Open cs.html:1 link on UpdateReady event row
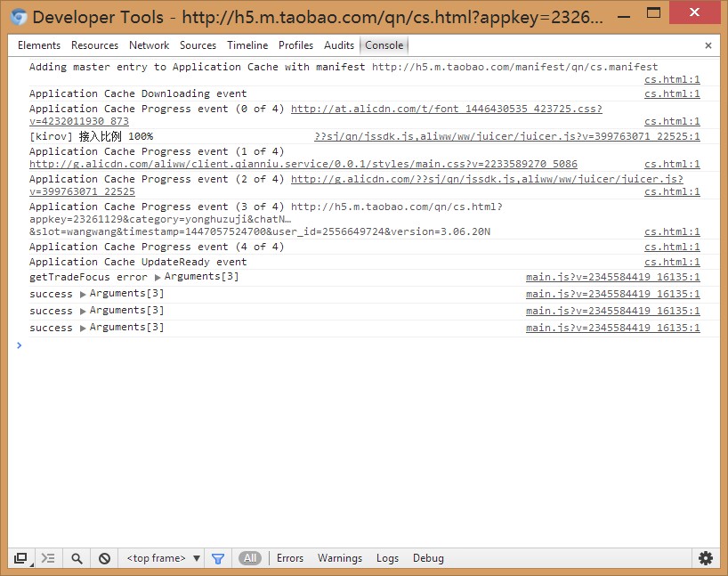 click(672, 262)
